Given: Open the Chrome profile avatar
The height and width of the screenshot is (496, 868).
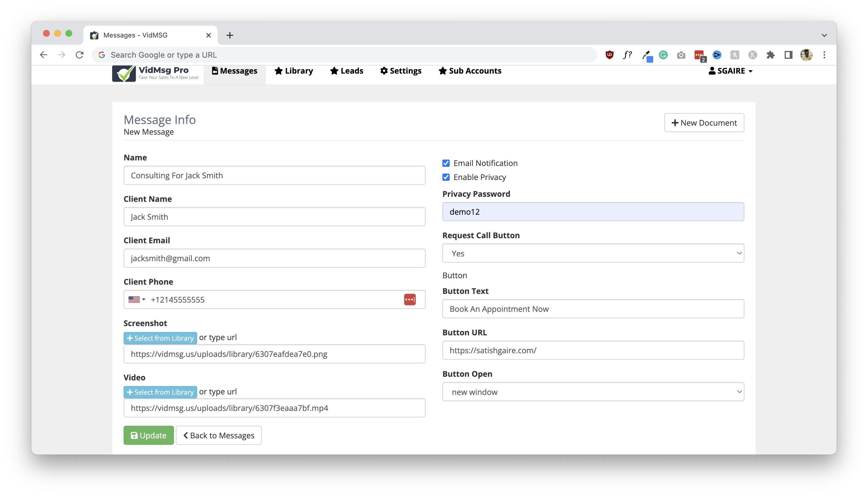Looking at the screenshot, I should 806,55.
